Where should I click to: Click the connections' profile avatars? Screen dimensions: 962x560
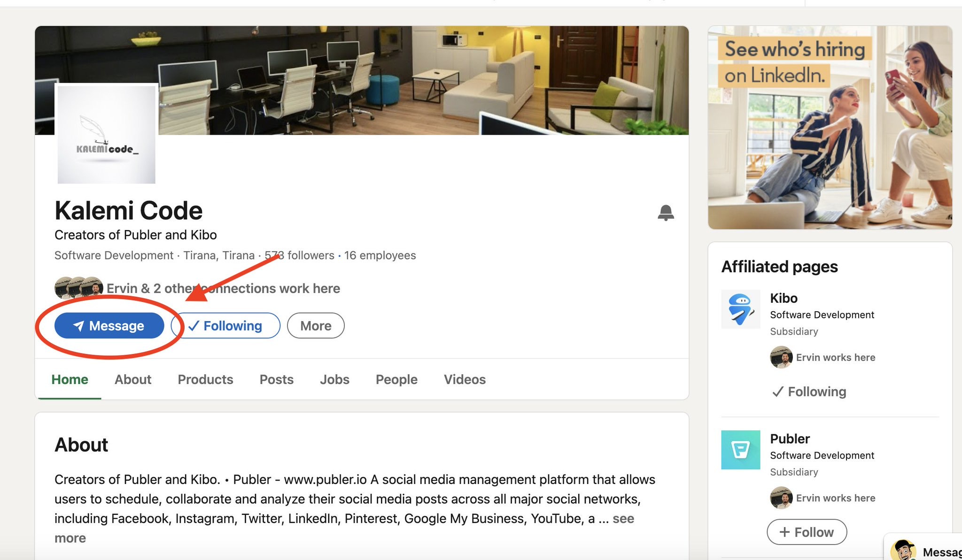click(79, 288)
